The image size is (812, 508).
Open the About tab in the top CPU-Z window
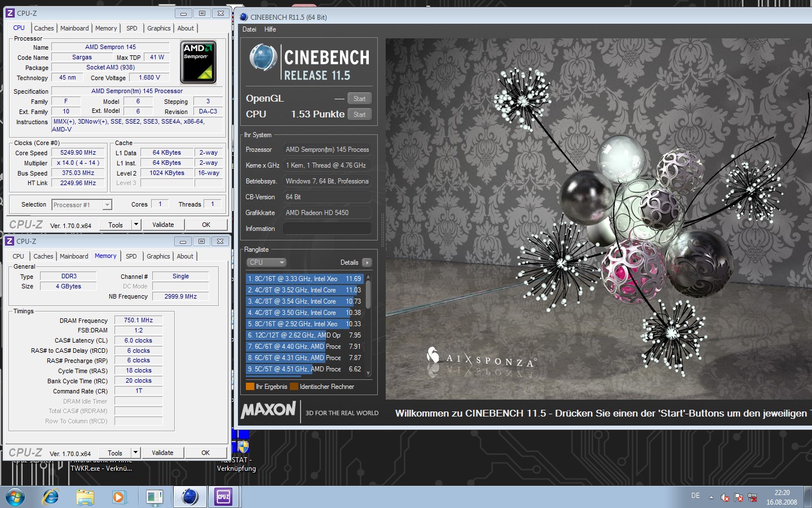[x=186, y=28]
